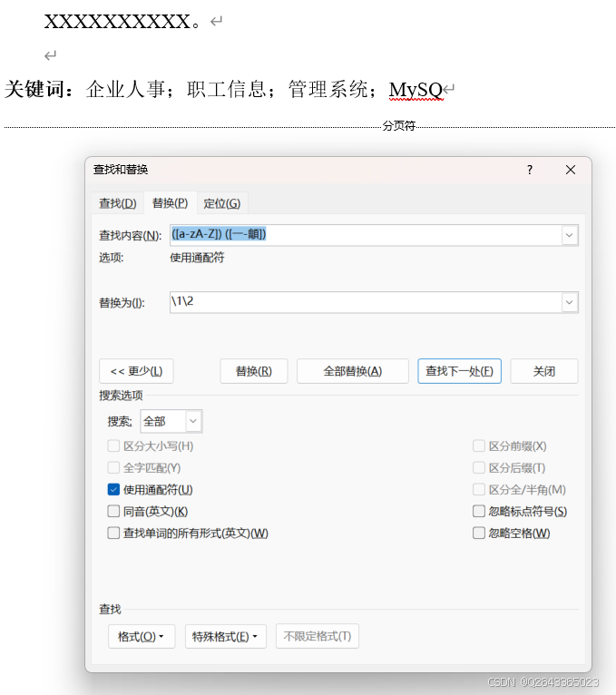This screenshot has height=695, width=616.
Task: Open the dialog help question mark
Action: (530, 170)
